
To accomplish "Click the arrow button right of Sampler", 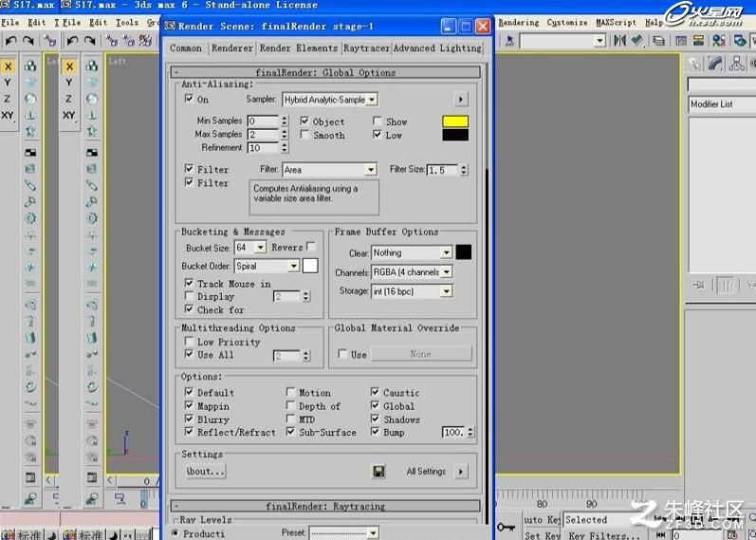I will pyautogui.click(x=461, y=100).
